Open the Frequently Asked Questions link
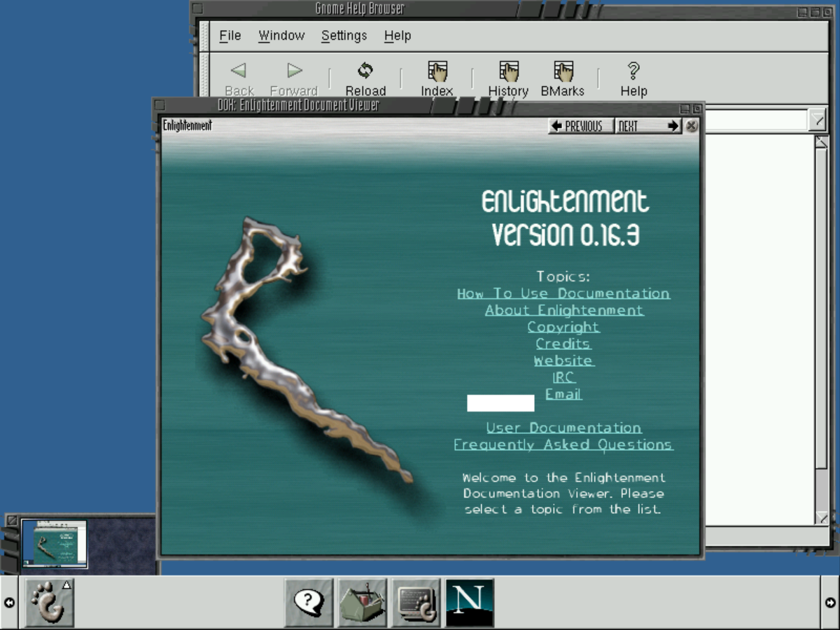This screenshot has width=840, height=630. click(x=563, y=444)
